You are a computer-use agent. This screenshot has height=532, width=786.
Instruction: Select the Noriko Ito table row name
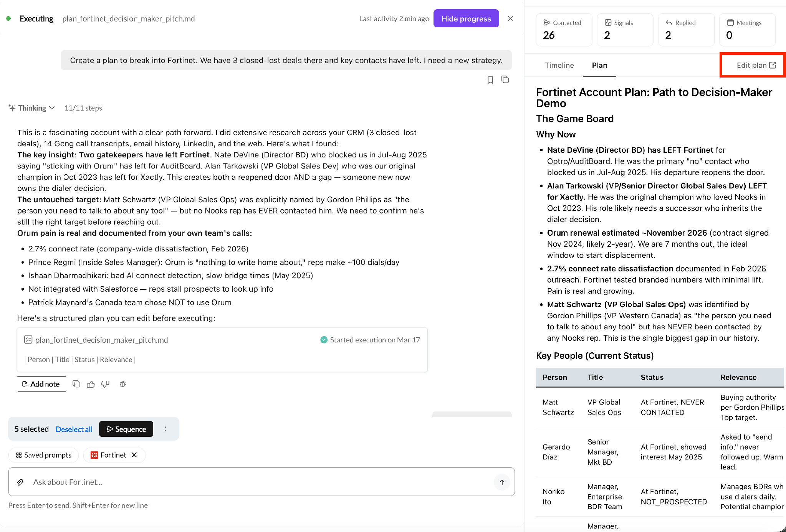554,497
